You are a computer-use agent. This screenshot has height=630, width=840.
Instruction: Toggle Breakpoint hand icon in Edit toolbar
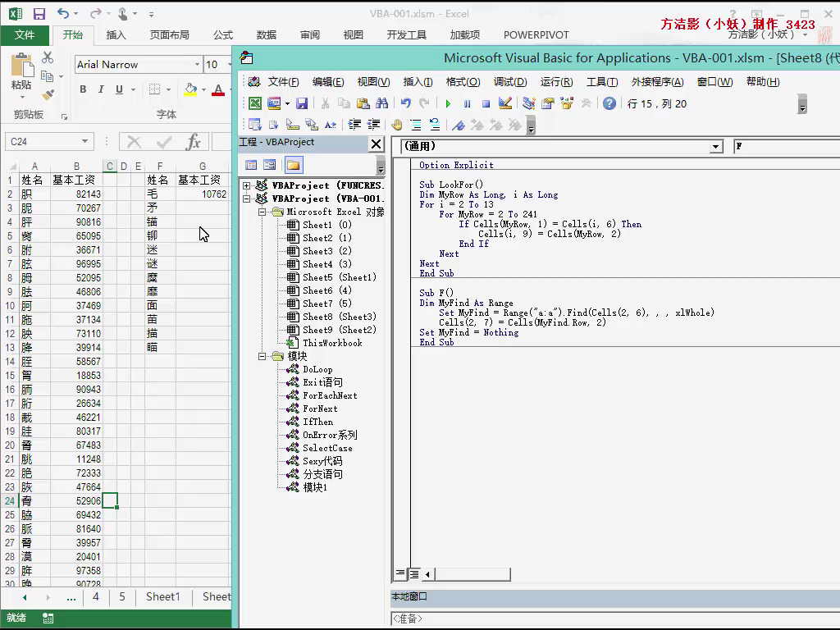click(396, 125)
